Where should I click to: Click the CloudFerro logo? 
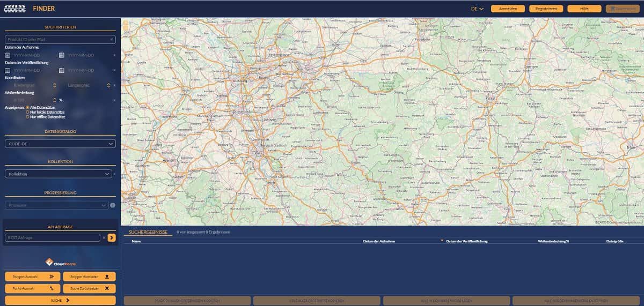[x=60, y=263]
